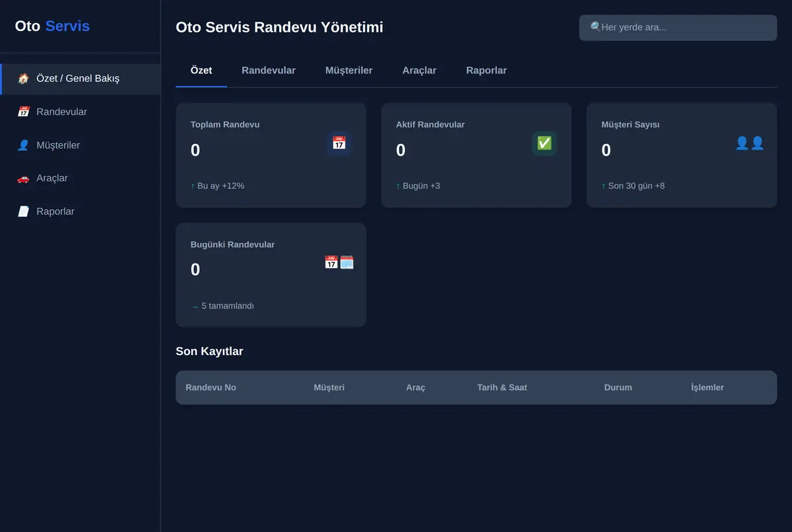Click the magnifier icon in the search box
The height and width of the screenshot is (532, 792).
tap(595, 27)
